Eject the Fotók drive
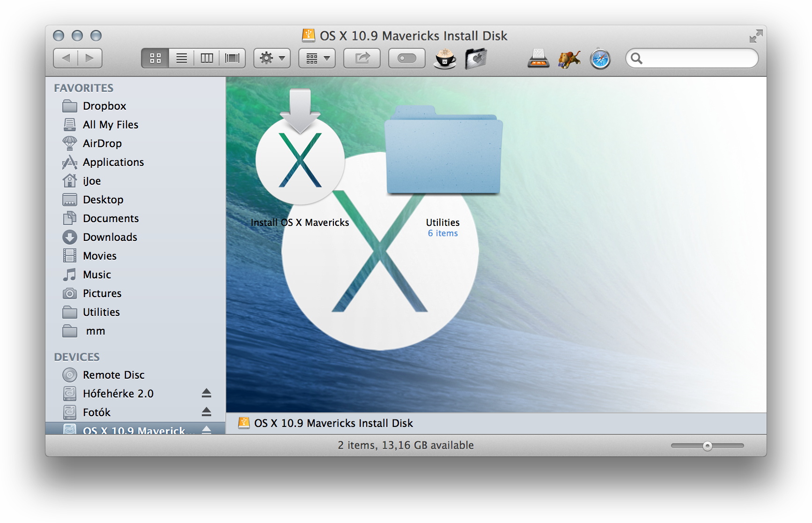 (x=207, y=412)
